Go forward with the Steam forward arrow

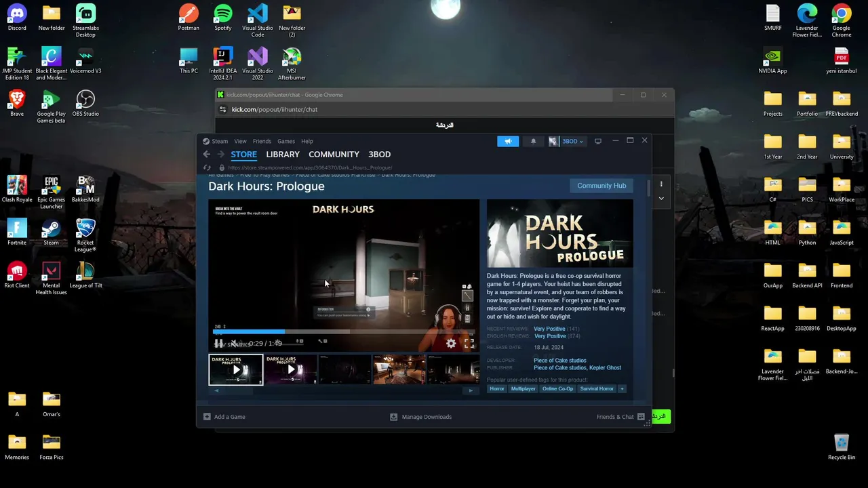pos(220,155)
